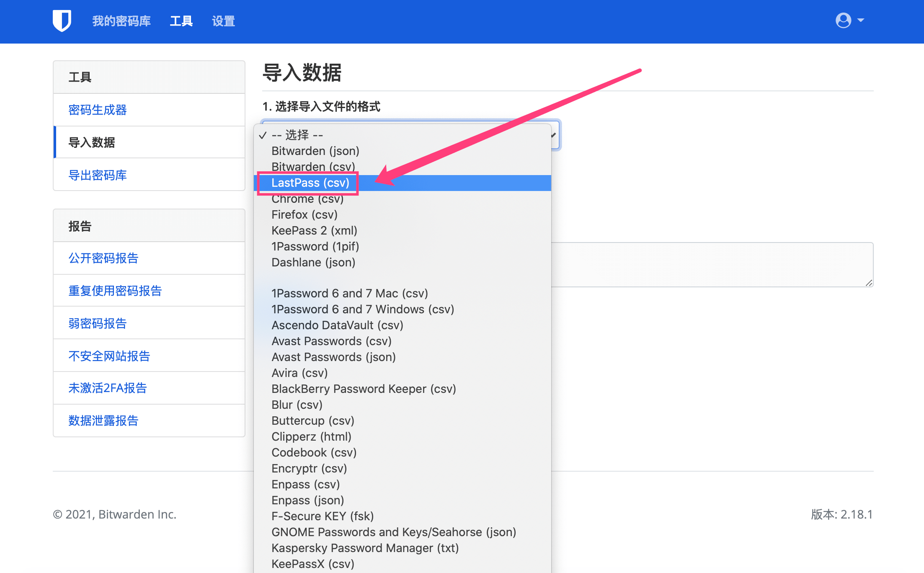This screenshot has height=573, width=924.
Task: Select 1Password (1pif) format option
Action: point(315,246)
